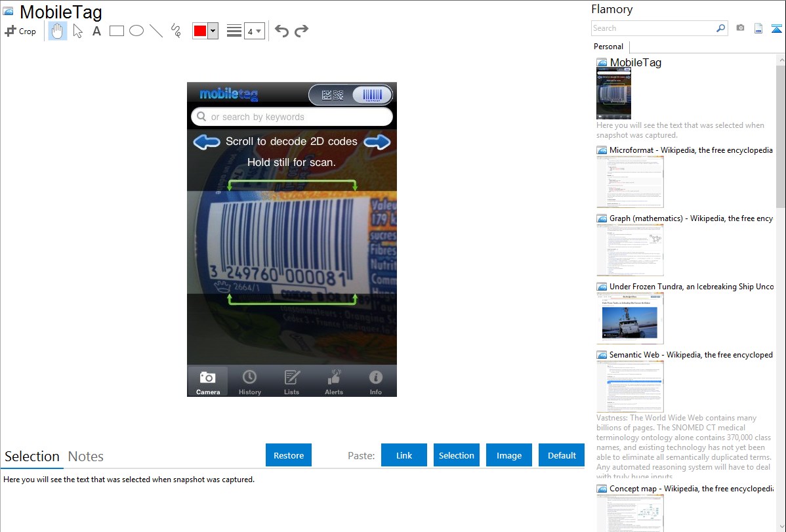Click the Alerts icon in MobileTag snapshot
Screen dimensions: 786x532
334,377
